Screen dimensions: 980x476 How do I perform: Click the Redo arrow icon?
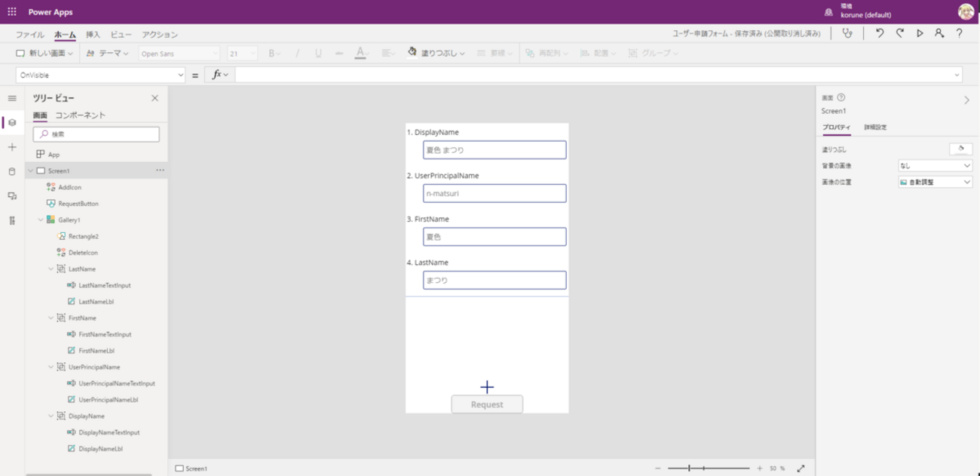pyautogui.click(x=899, y=33)
